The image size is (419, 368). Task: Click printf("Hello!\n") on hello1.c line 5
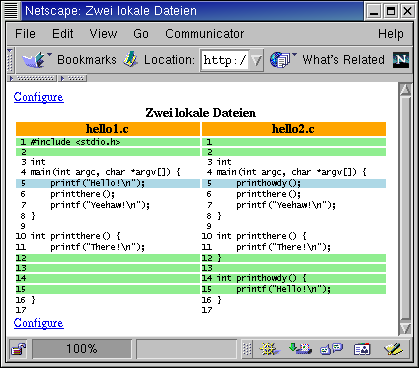pos(98,183)
